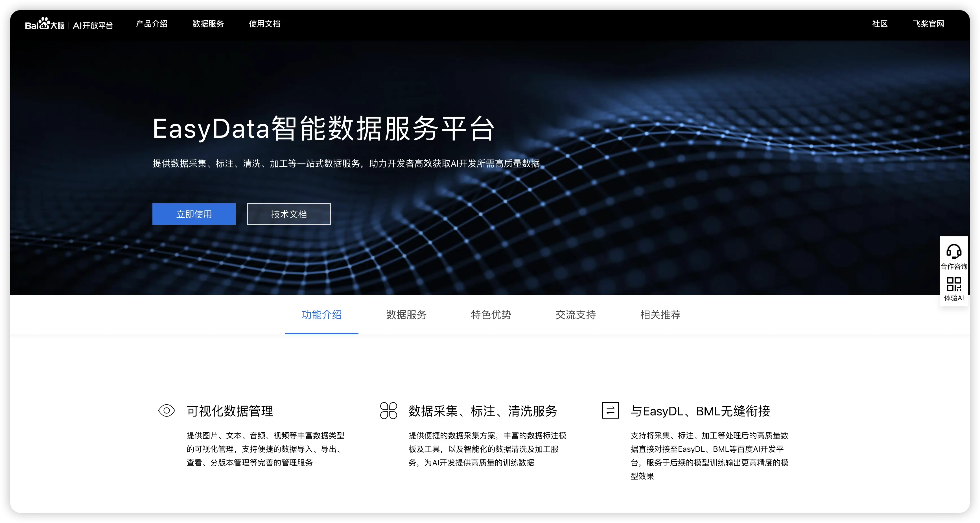This screenshot has width=980, height=523.
Task: Click the headset cooperation consulting icon
Action: coord(953,252)
